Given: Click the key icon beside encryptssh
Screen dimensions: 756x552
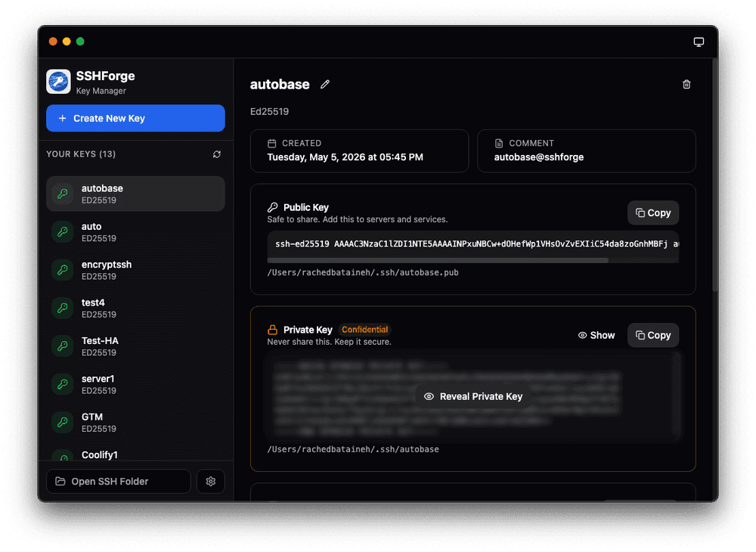Looking at the screenshot, I should click(x=63, y=270).
